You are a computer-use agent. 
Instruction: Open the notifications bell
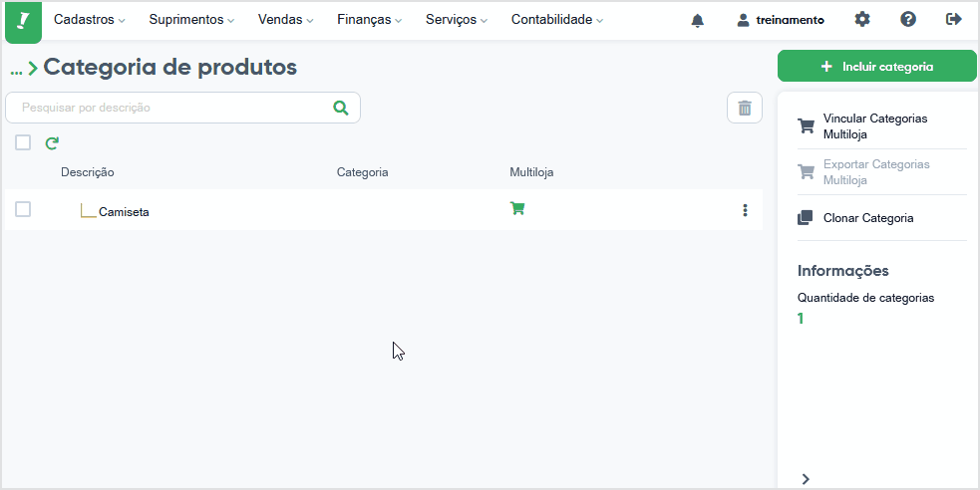pos(698,21)
